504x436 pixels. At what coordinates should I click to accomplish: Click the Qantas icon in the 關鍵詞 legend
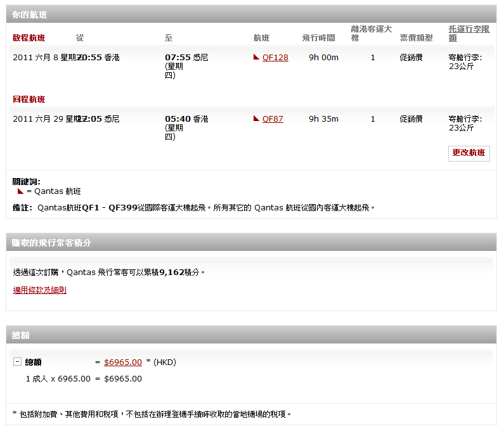20,191
